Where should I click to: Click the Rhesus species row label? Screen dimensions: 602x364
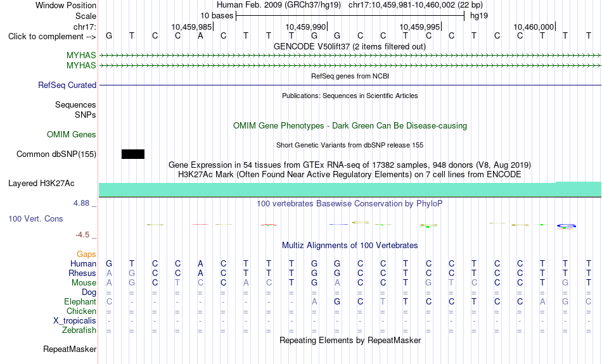[82, 273]
